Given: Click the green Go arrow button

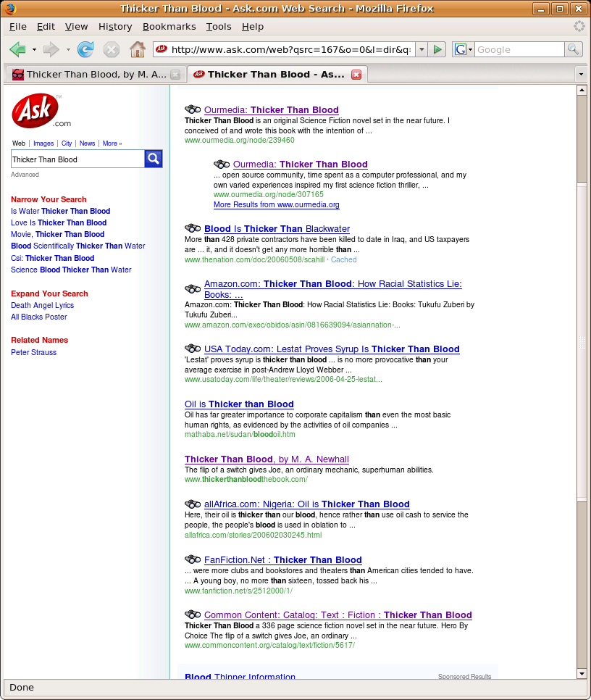Looking at the screenshot, I should (x=437, y=49).
